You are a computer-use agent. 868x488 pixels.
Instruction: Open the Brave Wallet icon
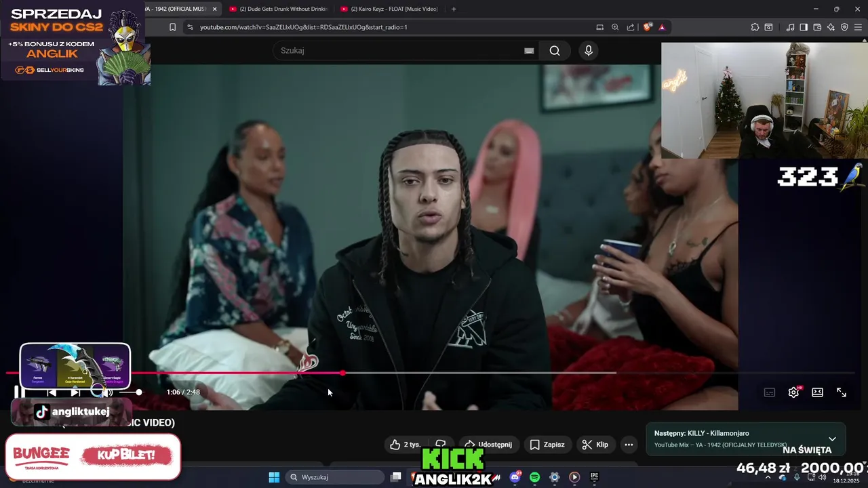(x=817, y=27)
